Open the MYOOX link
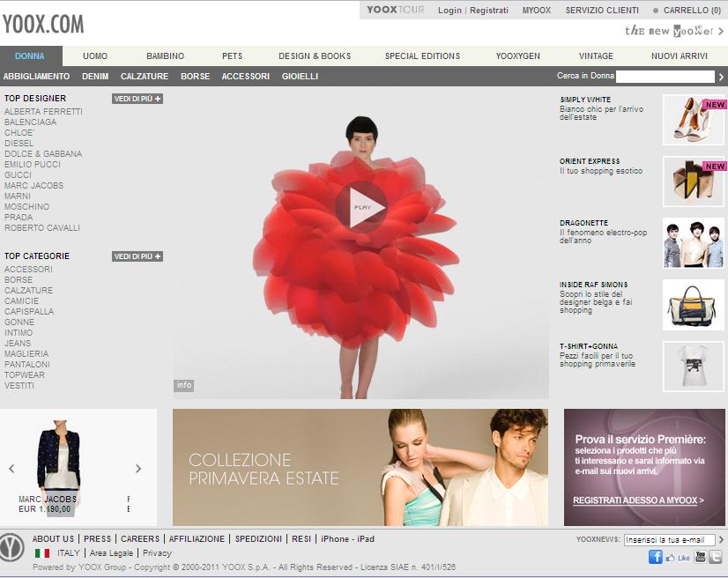Image resolution: width=728 pixels, height=578 pixels. click(x=536, y=11)
